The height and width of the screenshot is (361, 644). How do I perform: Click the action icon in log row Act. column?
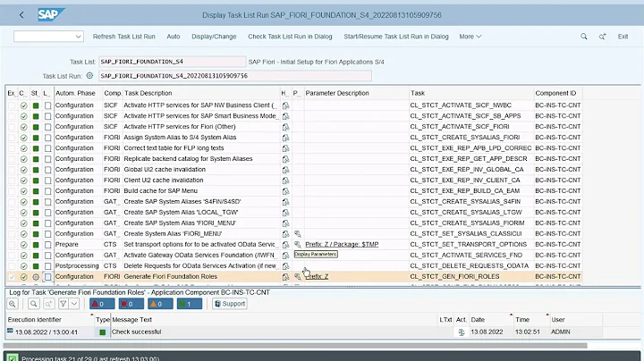(462, 332)
